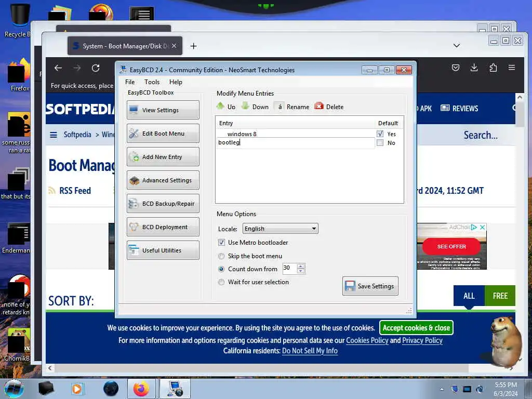Click SEE OFFER ad button
This screenshot has height=399, width=532.
(x=451, y=246)
